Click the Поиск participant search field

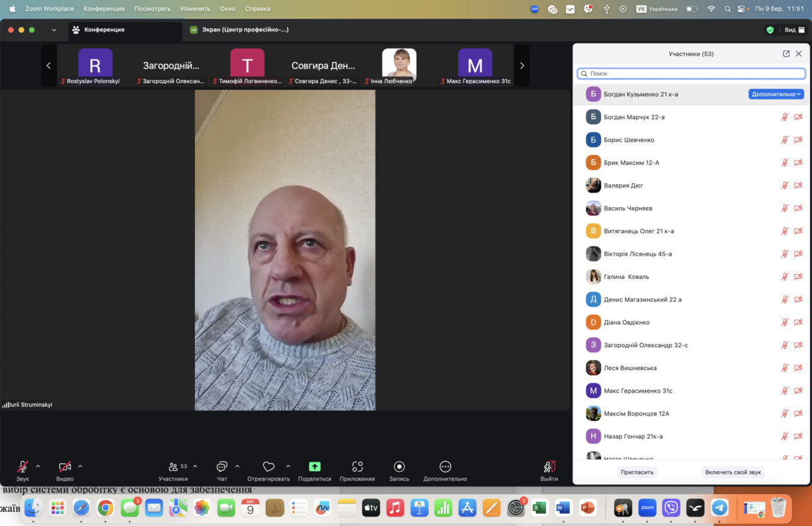[x=691, y=73]
